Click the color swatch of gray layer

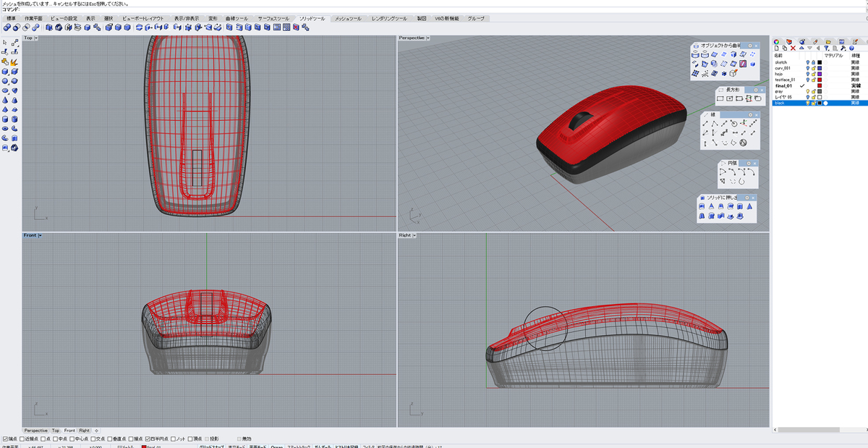pyautogui.click(x=820, y=91)
